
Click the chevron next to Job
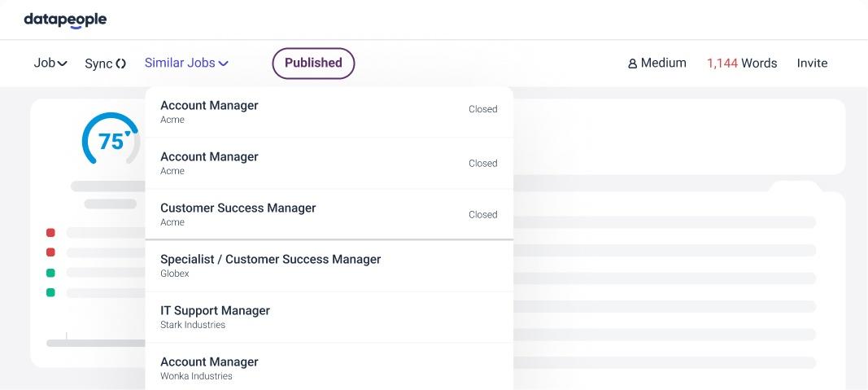[63, 64]
